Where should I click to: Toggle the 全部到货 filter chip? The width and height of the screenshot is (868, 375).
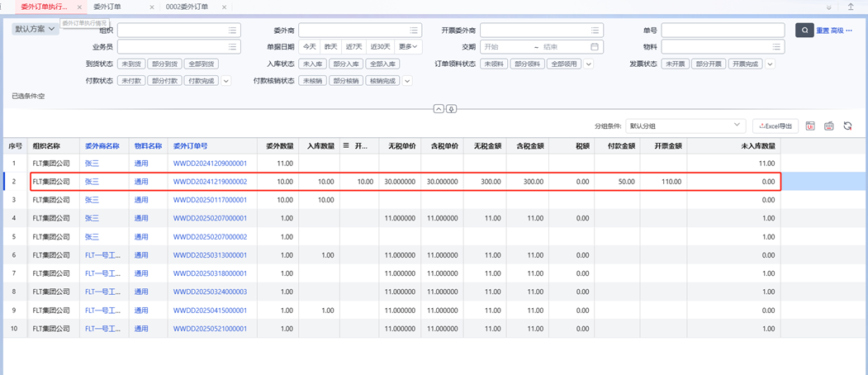tap(202, 64)
